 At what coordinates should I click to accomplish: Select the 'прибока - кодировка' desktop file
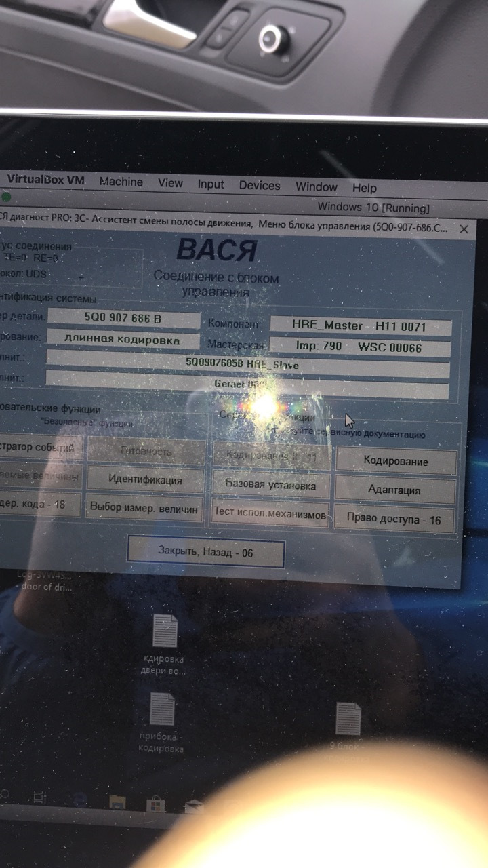161,723
